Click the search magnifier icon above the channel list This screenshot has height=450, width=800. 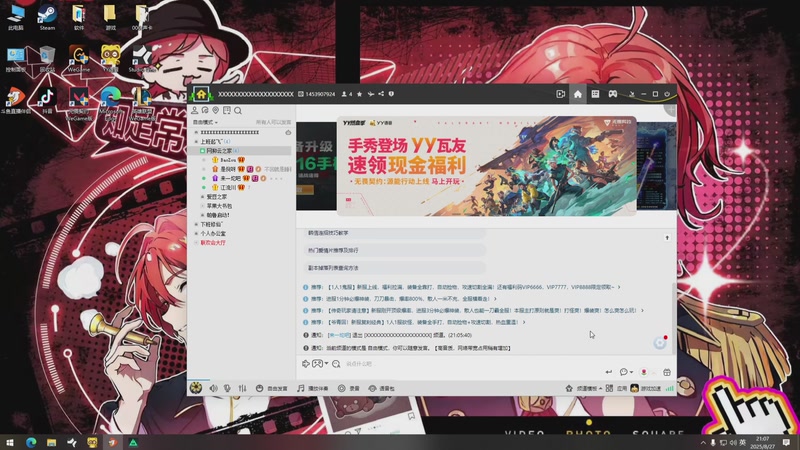click(x=238, y=110)
